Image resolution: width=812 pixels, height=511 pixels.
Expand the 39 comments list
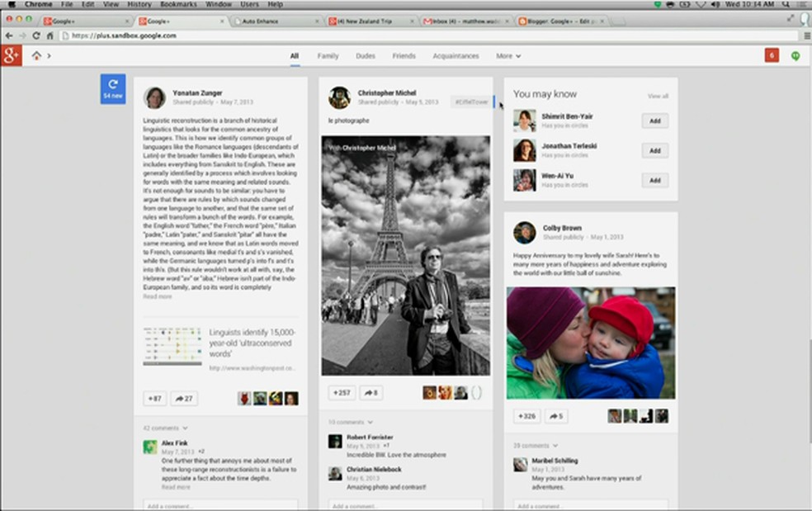(x=535, y=445)
